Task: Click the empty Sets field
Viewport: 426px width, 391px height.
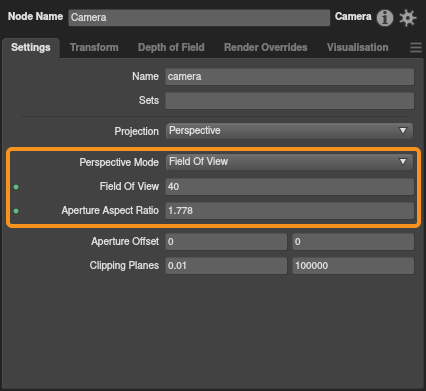Action: coord(290,101)
